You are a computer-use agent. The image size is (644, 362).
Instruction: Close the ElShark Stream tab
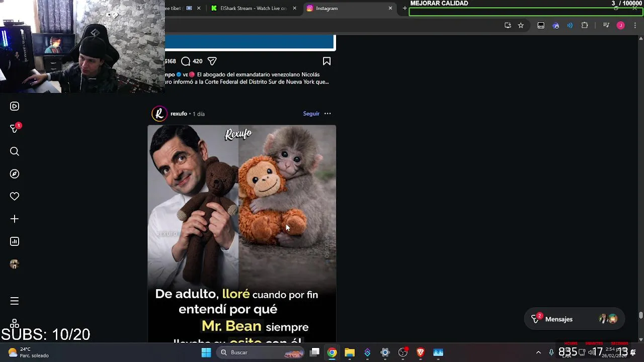pyautogui.click(x=294, y=8)
